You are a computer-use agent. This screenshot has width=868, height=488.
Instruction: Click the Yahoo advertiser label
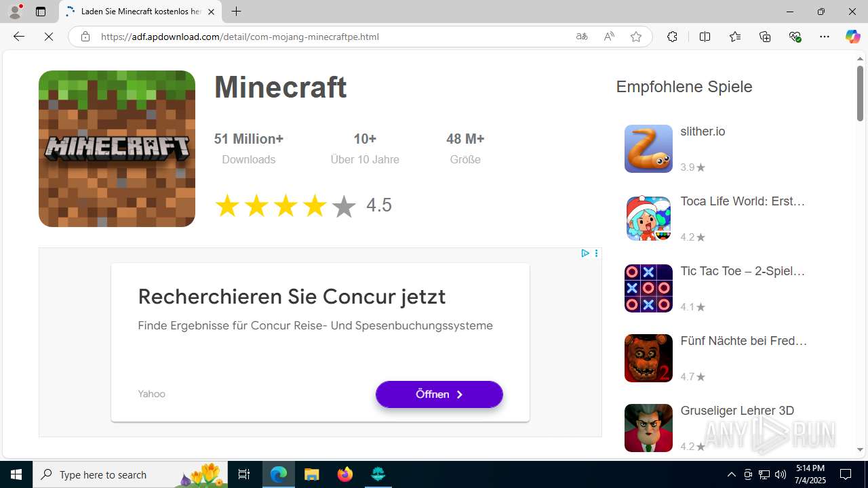pos(151,394)
